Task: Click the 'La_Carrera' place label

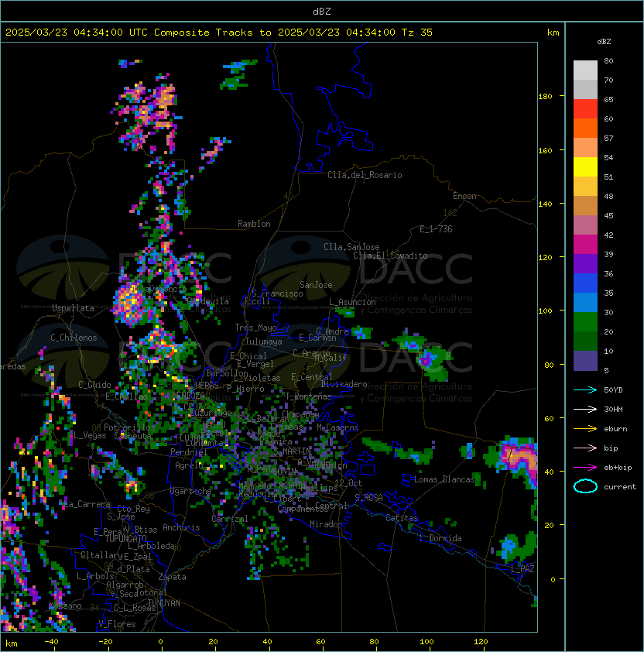Action: (87, 504)
